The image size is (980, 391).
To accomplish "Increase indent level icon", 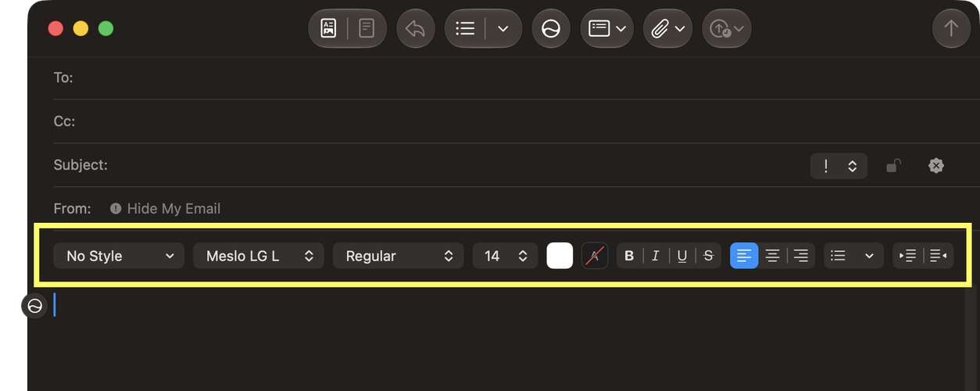I will coord(908,256).
